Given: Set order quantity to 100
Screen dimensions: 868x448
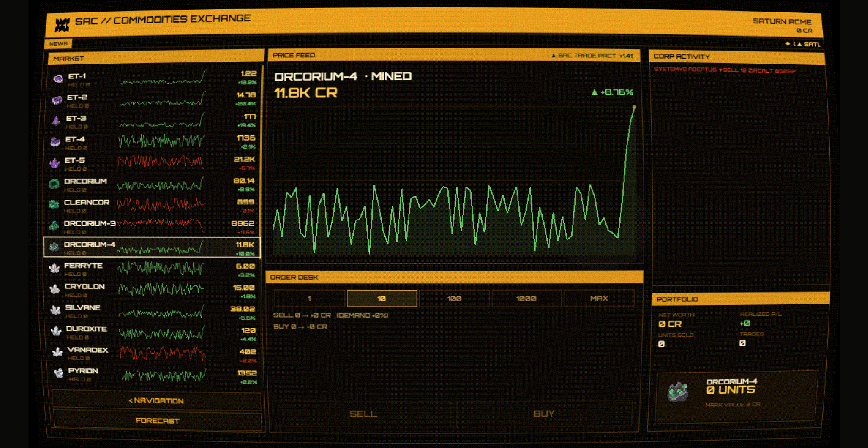Looking at the screenshot, I should [455, 298].
